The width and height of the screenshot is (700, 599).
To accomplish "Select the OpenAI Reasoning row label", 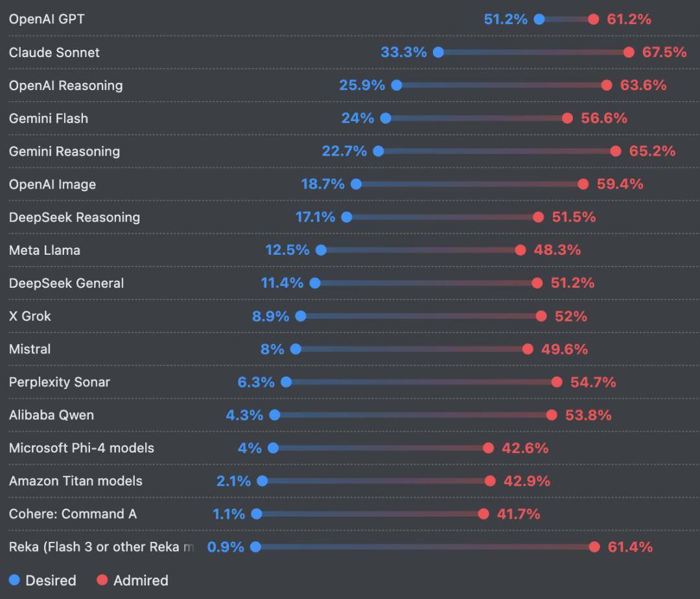I will [x=65, y=86].
